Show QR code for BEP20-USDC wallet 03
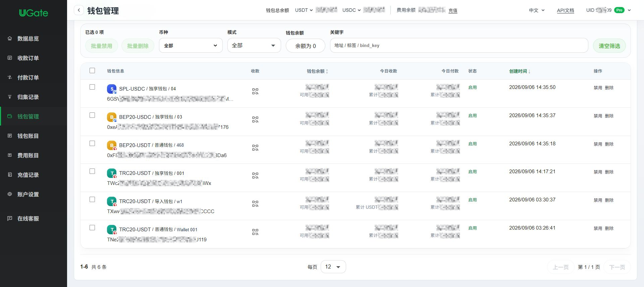The image size is (644, 287). point(255,119)
